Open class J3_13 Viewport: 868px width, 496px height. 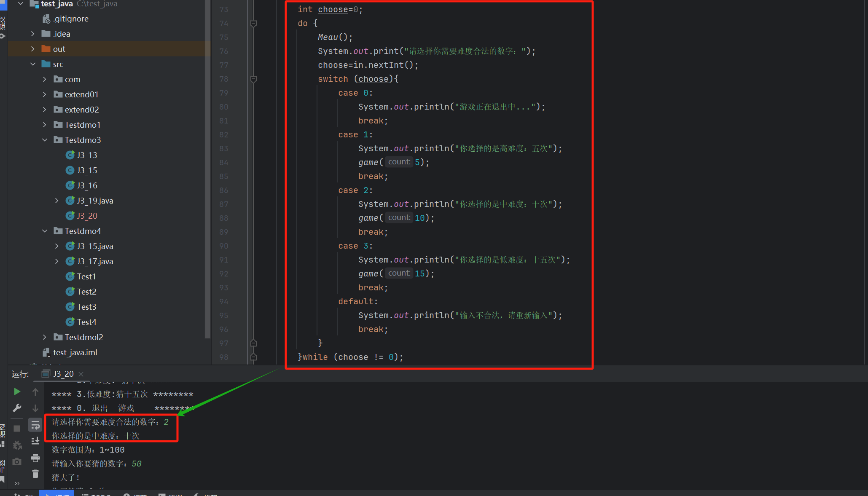pos(87,155)
